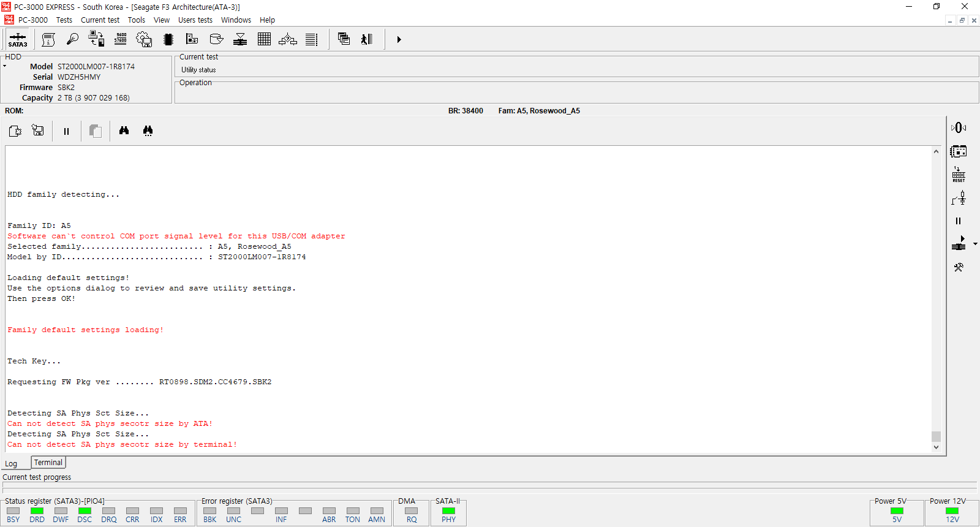Image resolution: width=980 pixels, height=527 pixels.
Task: Click the 'Fam: A5, Rosewood_A5' label
Action: coord(539,111)
